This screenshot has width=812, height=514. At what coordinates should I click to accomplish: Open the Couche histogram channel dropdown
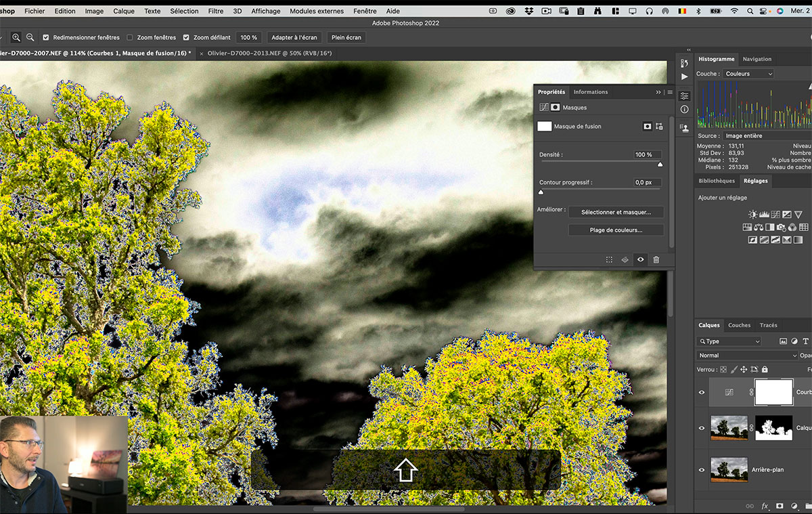click(748, 74)
